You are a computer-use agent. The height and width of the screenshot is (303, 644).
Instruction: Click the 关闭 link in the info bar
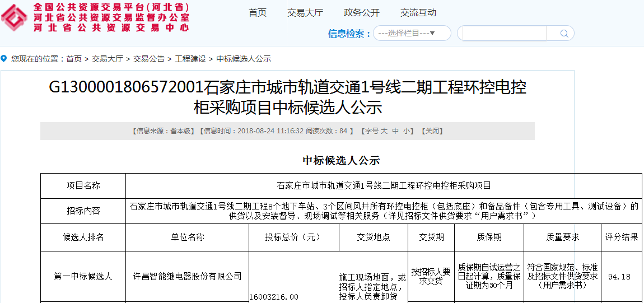point(432,131)
